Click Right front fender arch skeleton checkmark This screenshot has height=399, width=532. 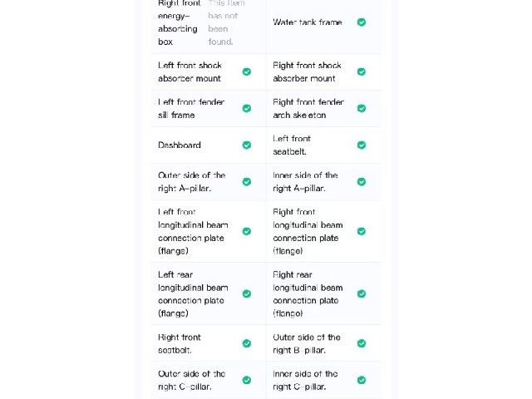362,109
